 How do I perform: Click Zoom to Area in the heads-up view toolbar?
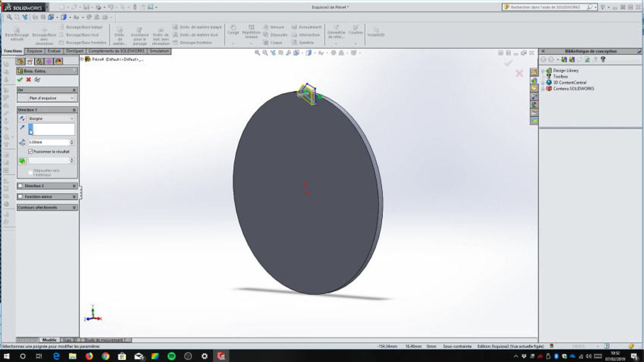pos(265,53)
